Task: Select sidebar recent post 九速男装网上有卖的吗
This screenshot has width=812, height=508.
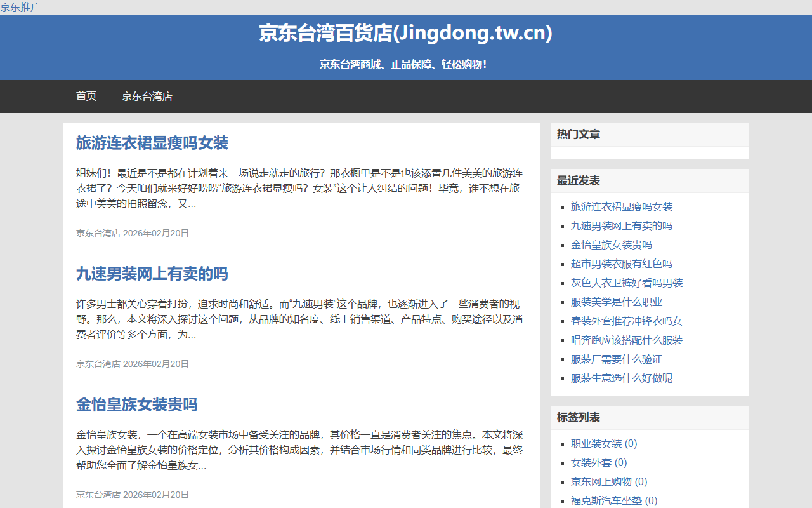Action: point(622,225)
